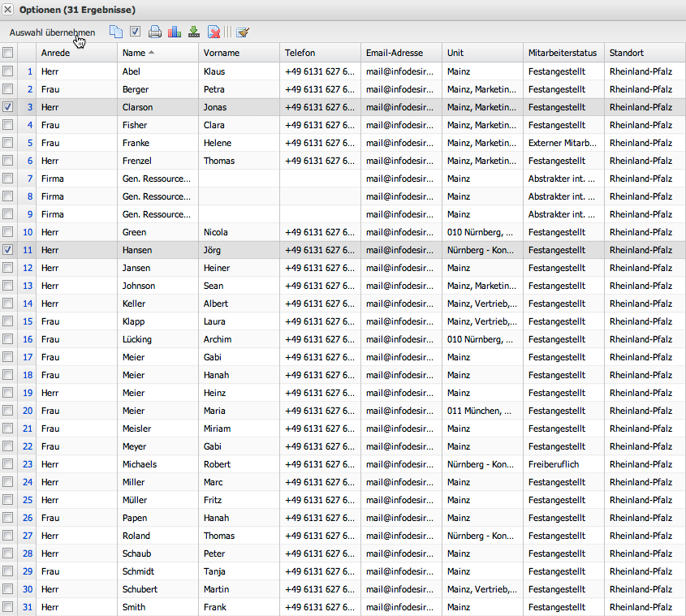This screenshot has height=616, width=686.
Task: Sort by the Name column header
Action: tap(134, 53)
